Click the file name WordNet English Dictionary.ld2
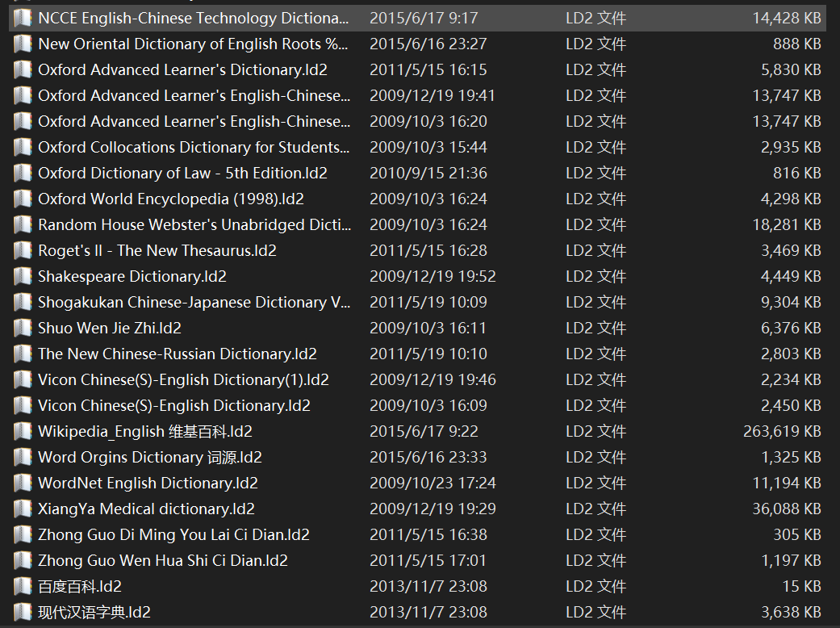This screenshot has height=628, width=840. pyautogui.click(x=148, y=484)
